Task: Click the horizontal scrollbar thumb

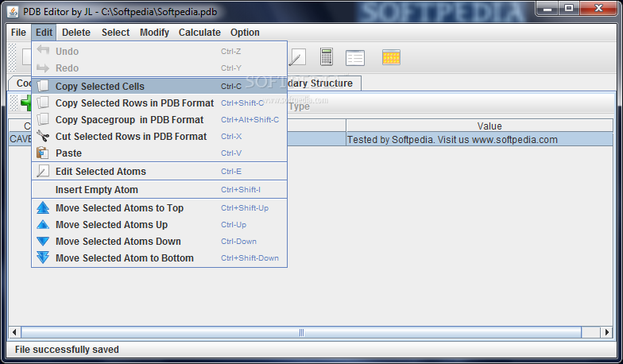Action: (301, 332)
